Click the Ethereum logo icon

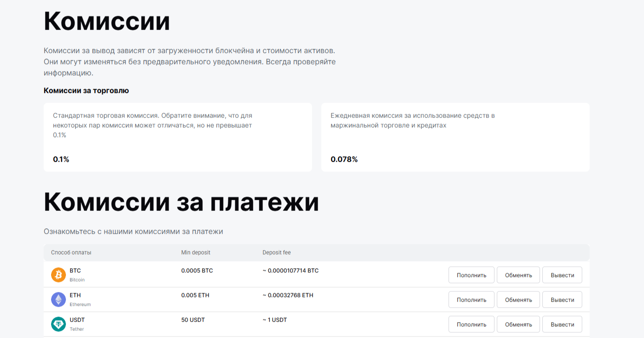[x=59, y=299]
